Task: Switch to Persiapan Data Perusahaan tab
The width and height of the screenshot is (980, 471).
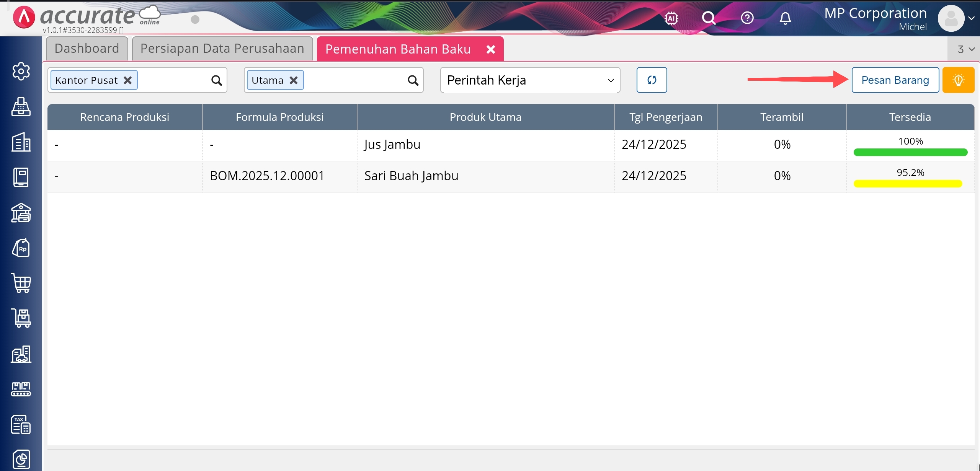Action: [x=222, y=49]
